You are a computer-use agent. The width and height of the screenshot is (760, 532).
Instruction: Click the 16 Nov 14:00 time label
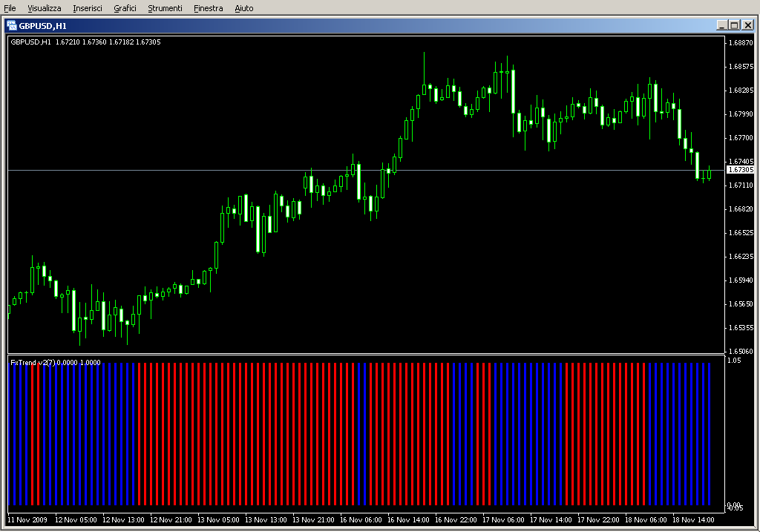point(408,520)
